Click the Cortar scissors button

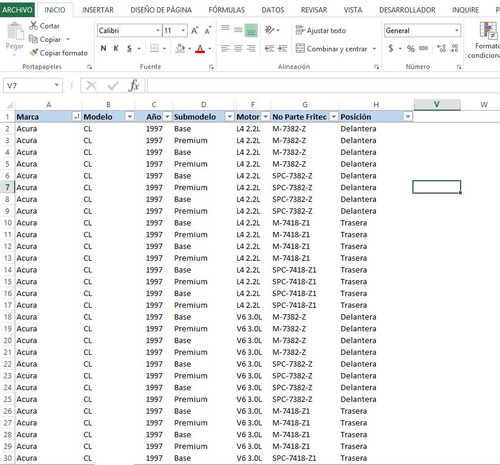(44, 26)
